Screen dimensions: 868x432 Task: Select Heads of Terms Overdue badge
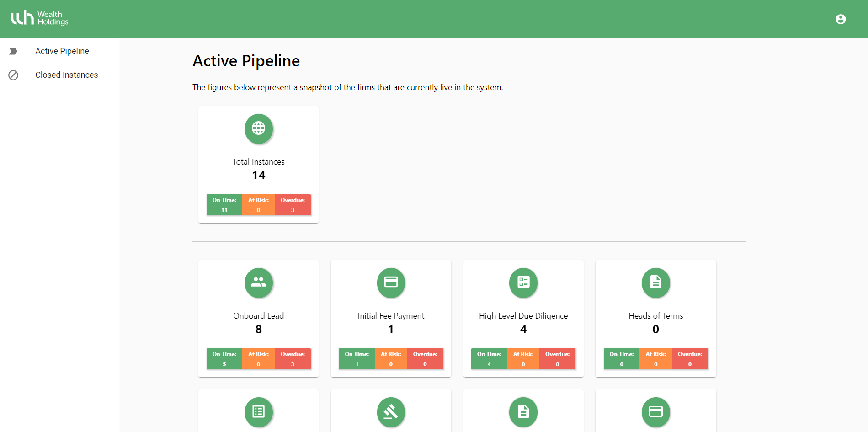coord(690,359)
